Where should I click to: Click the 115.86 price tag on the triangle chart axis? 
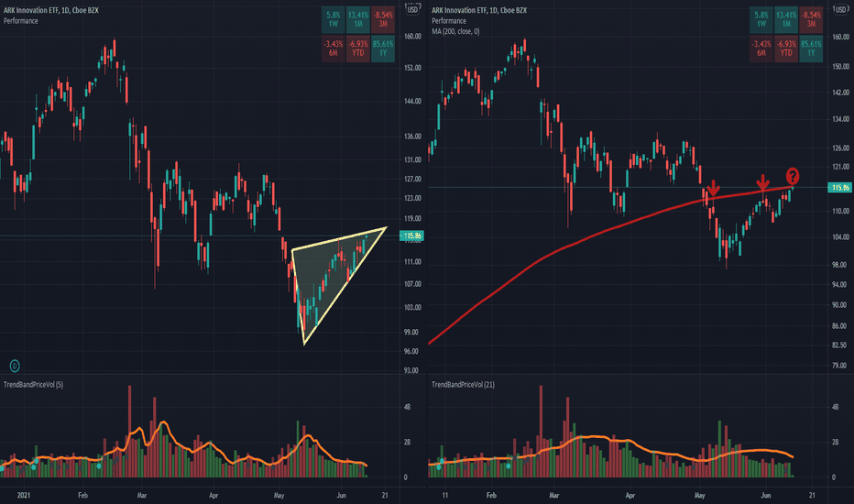pos(412,236)
